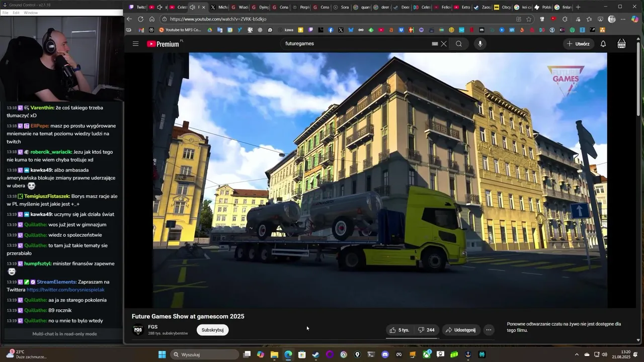Open Xbox app from taskbar
This screenshot has height=362, width=644.
[427, 354]
